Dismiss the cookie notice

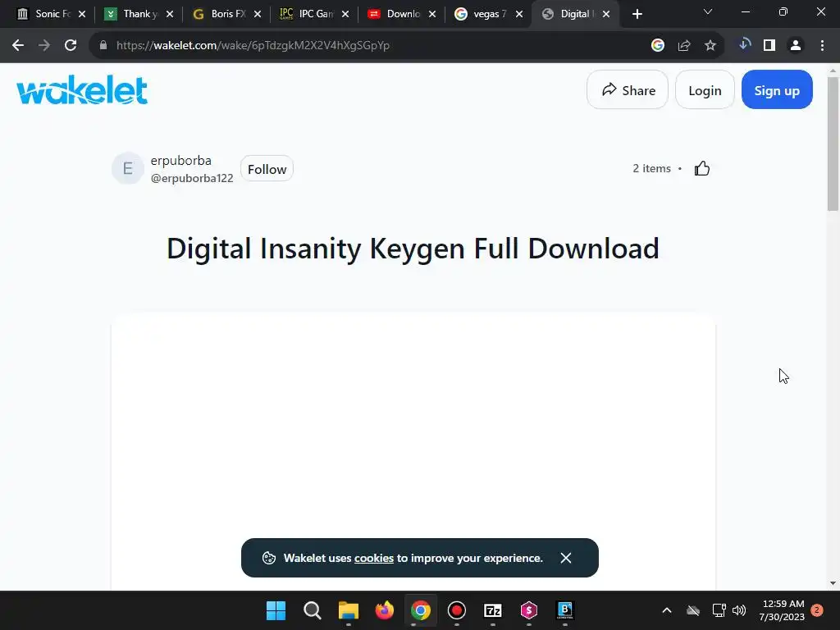tap(566, 558)
